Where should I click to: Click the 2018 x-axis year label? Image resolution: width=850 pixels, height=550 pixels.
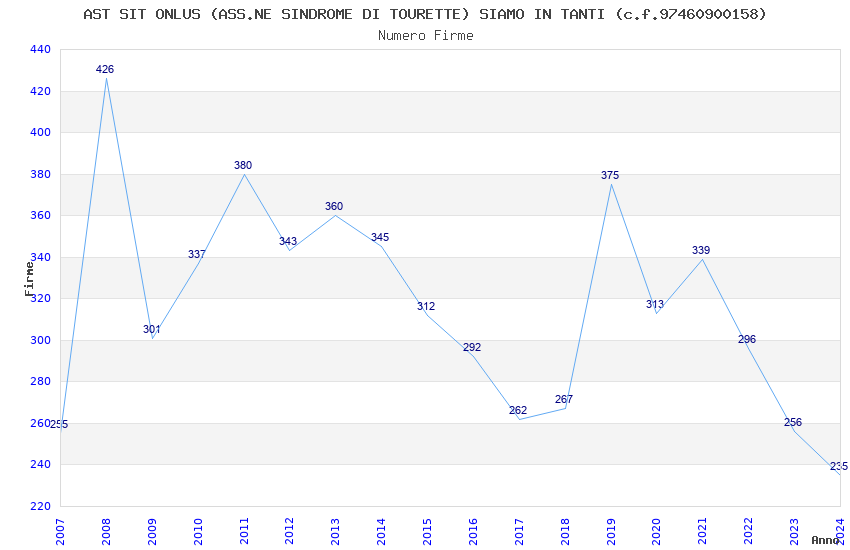[565, 531]
